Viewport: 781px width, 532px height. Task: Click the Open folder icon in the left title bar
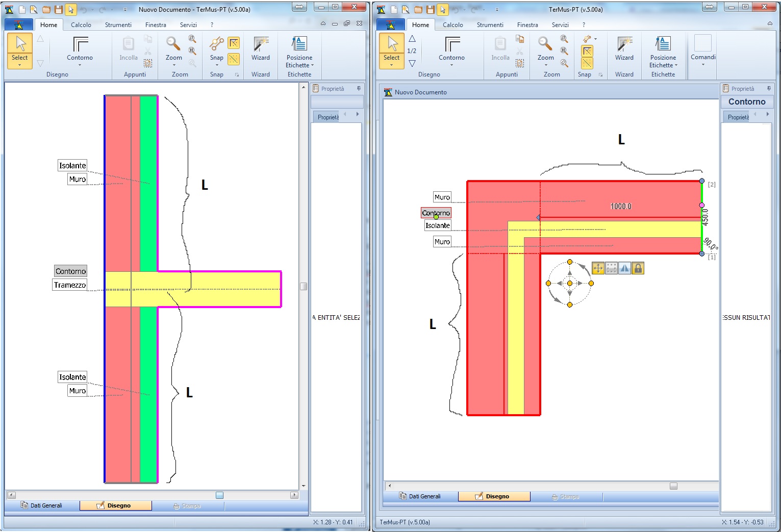pos(46,10)
